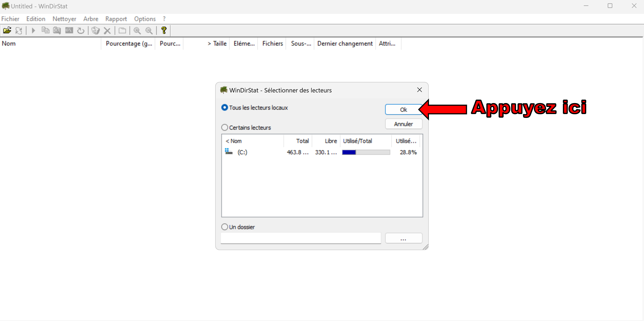
Task: Click the Explorer Here toolbar icon
Action: (57, 30)
